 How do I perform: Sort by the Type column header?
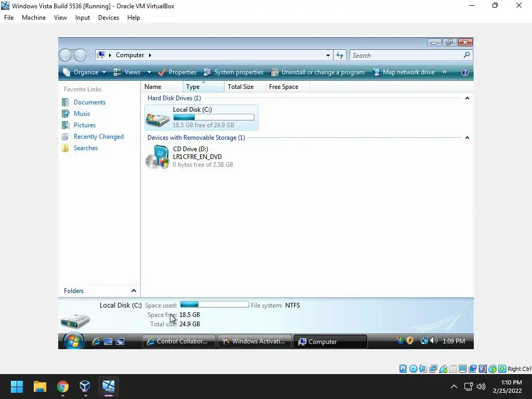(203, 87)
